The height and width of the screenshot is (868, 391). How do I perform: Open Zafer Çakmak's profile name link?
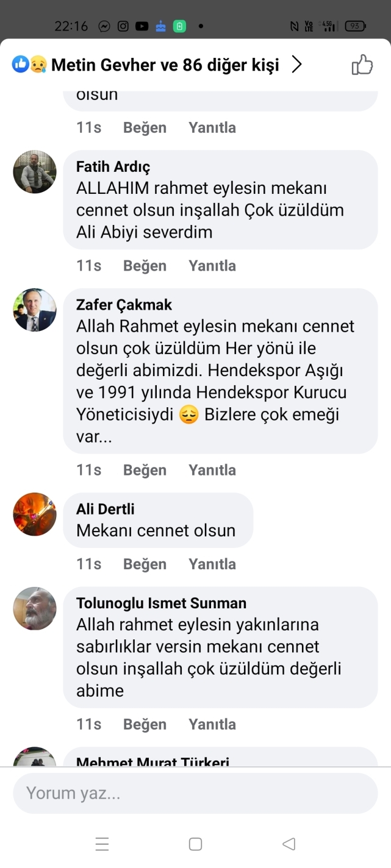tap(124, 305)
